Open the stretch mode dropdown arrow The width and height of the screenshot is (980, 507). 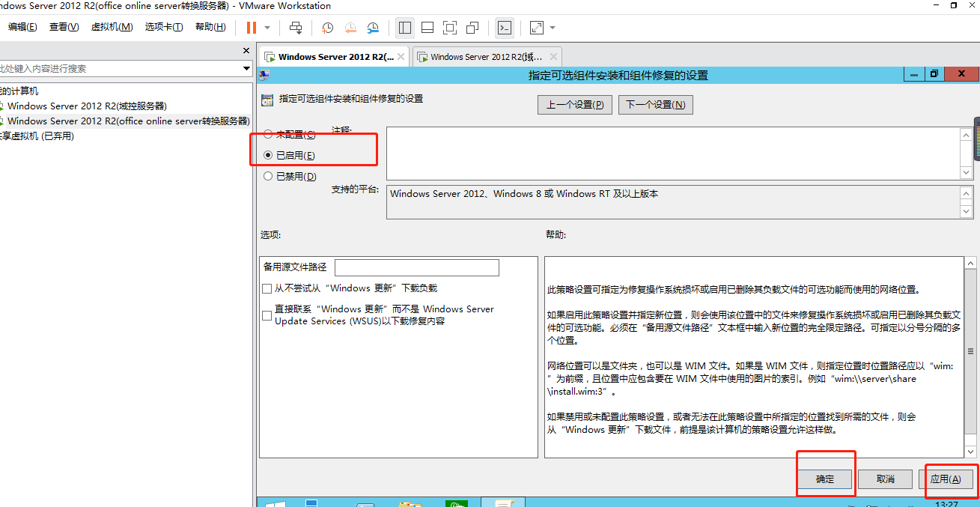point(553,28)
